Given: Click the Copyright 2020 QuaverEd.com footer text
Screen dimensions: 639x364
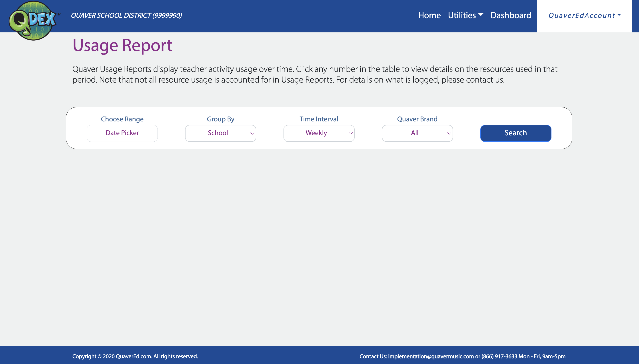Looking at the screenshot, I should 135,356.
